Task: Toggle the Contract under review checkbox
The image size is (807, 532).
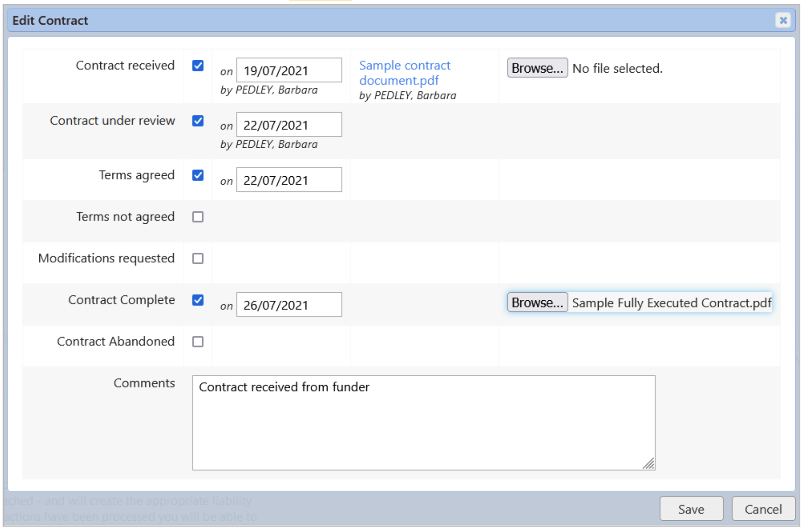Action: (x=198, y=121)
